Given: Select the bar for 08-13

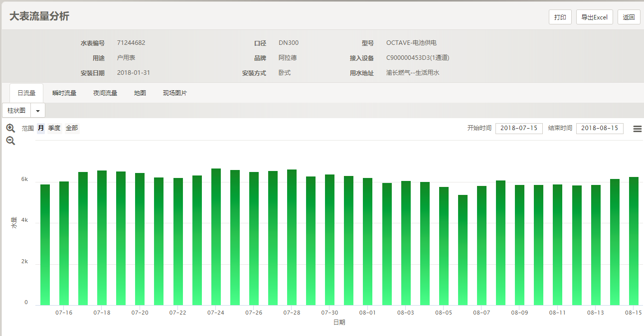Looking at the screenshot, I should point(596,245).
